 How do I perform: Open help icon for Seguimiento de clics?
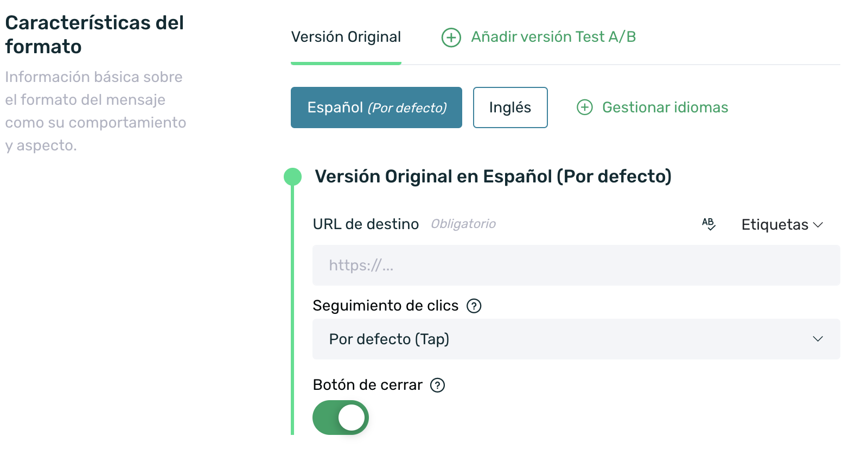474,306
